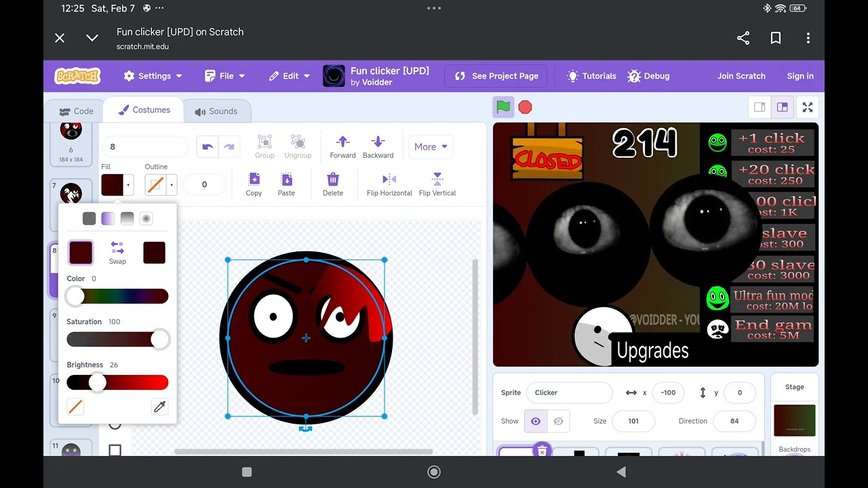The height and width of the screenshot is (488, 868).
Task: Click the red stop sign button
Action: pos(525,107)
